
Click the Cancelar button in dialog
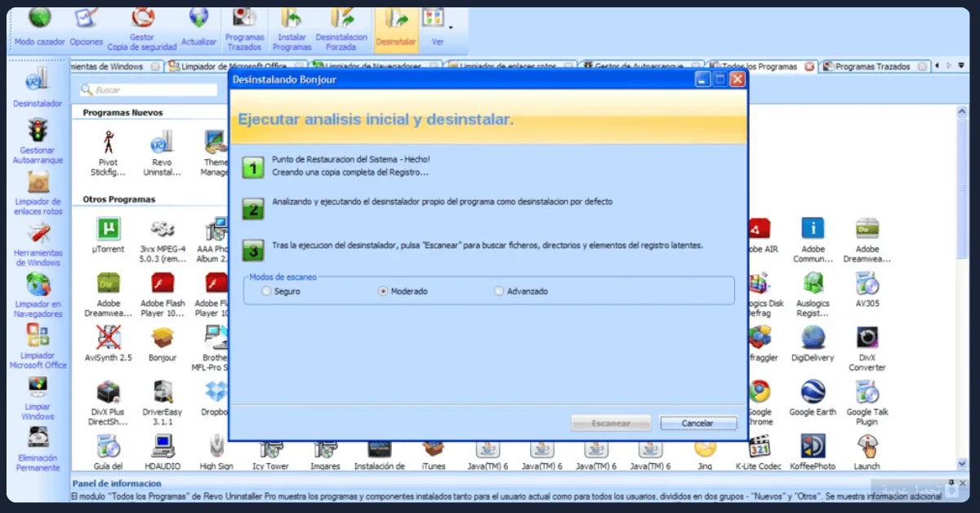point(698,423)
